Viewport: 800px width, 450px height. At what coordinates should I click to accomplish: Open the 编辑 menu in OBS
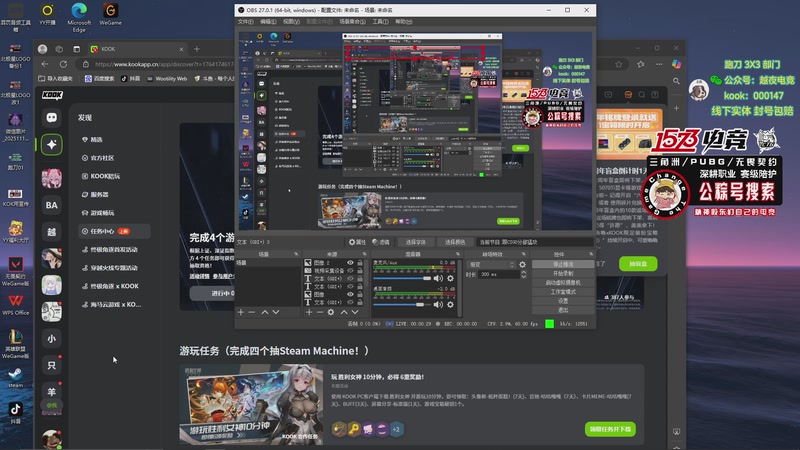tap(268, 21)
